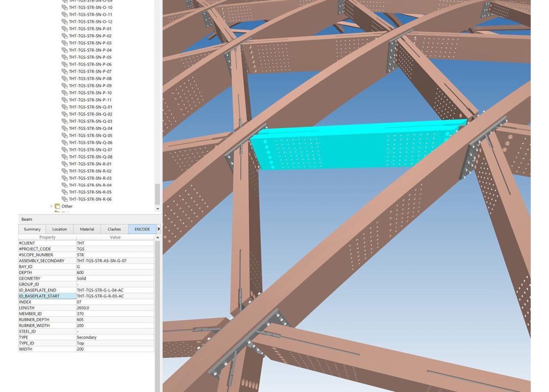The image size is (549, 392).
Task: Click the beam icon beside THT-TGS-STR-SN-R-06
Action: (65, 199)
